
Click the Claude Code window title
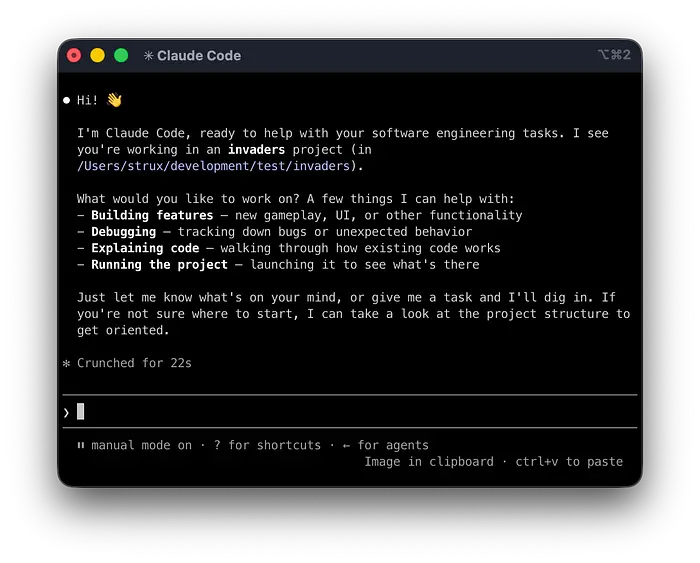199,55
